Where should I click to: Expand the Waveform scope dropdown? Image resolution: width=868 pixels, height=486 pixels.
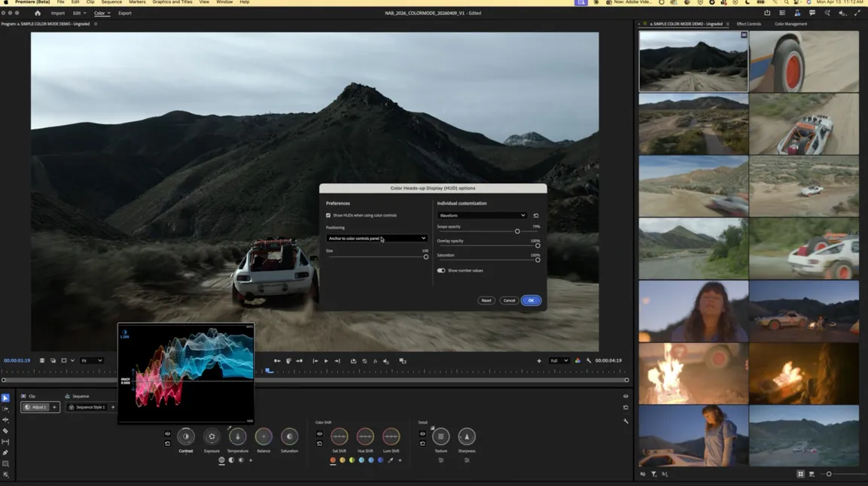coord(482,216)
